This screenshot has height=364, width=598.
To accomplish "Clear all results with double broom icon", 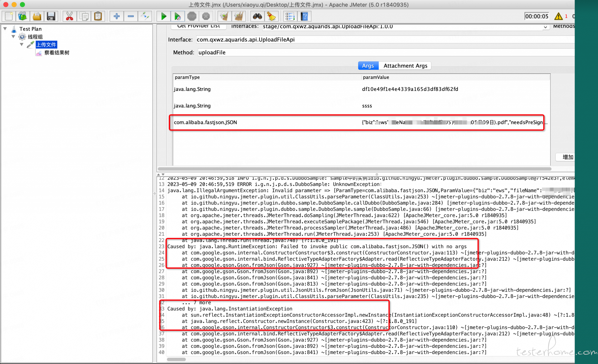I will click(x=239, y=16).
